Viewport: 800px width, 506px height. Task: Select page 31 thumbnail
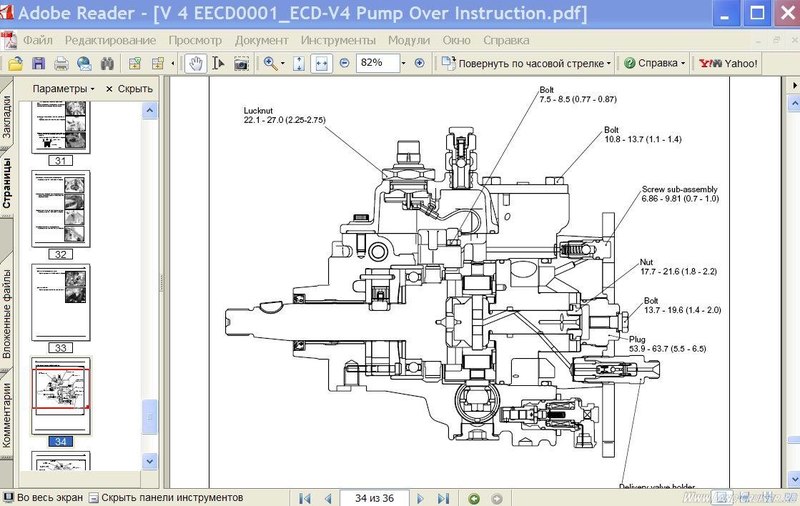coord(61,128)
